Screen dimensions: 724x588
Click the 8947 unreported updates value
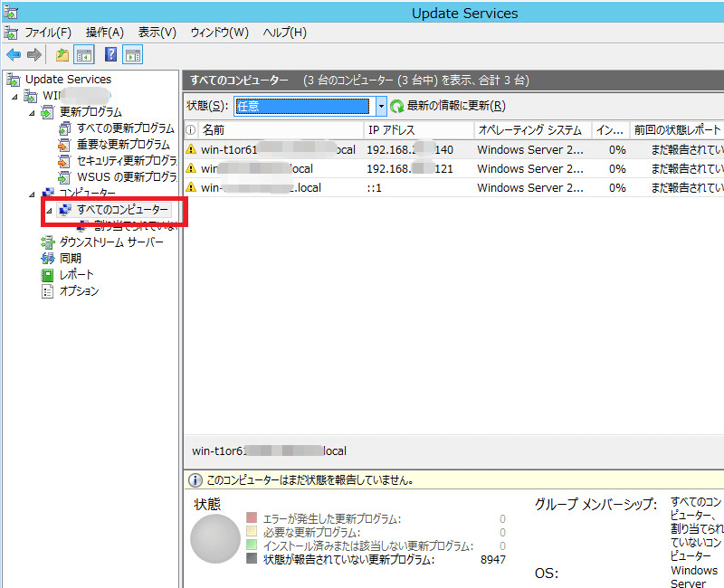(493, 560)
